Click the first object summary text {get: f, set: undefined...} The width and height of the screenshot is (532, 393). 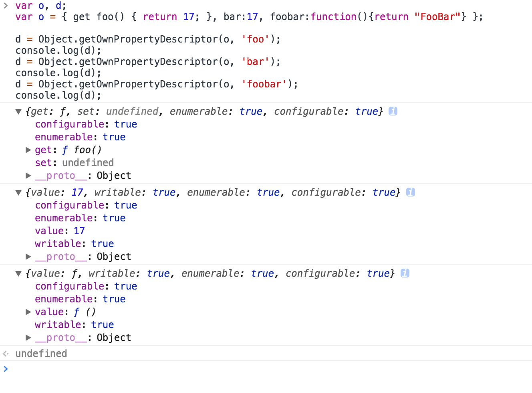[204, 111]
